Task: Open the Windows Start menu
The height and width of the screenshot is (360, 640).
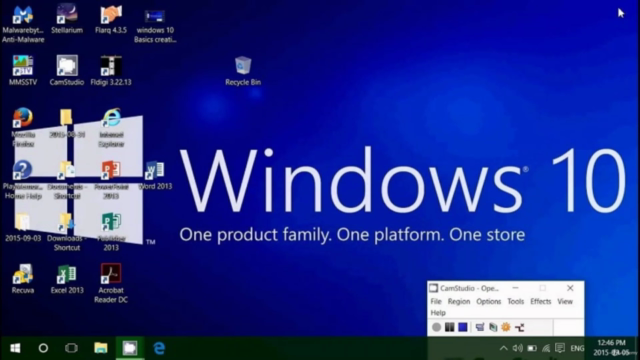Action: 15,348
